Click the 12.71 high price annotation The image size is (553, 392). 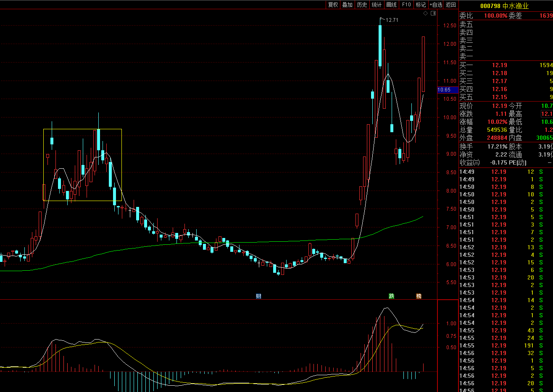point(392,20)
